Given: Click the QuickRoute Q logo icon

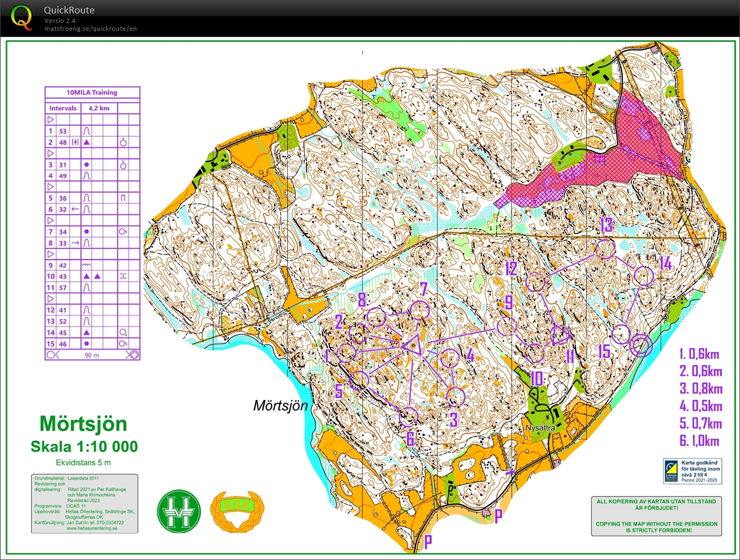Looking at the screenshot, I should click(21, 17).
